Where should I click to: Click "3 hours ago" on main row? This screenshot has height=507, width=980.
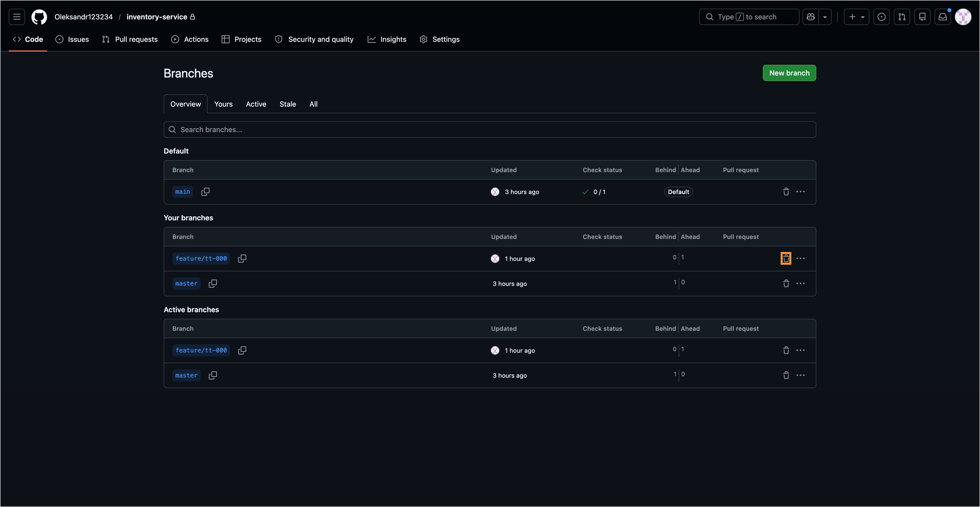(522, 192)
